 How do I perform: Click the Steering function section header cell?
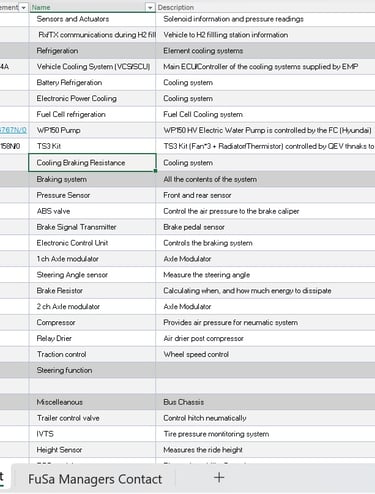[x=92, y=370]
